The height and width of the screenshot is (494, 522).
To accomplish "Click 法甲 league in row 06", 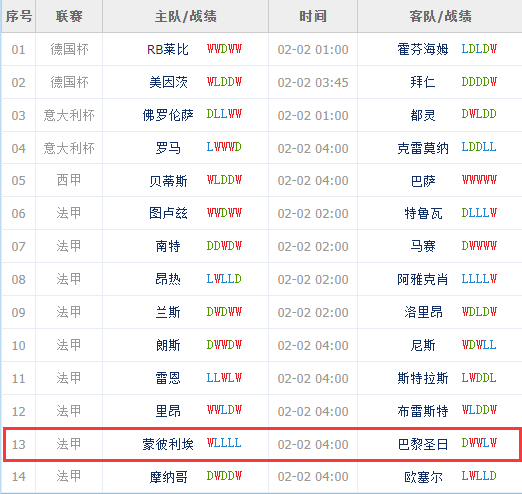I will coord(69,213).
